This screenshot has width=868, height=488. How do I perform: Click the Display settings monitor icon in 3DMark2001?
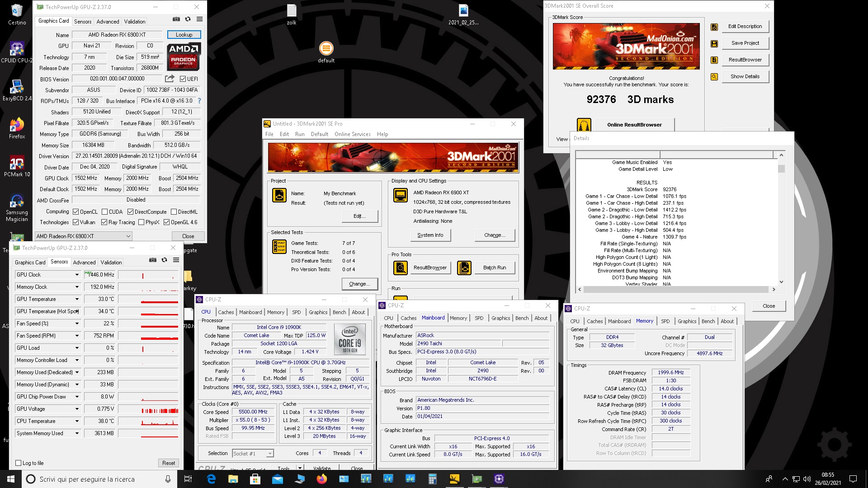tap(401, 195)
